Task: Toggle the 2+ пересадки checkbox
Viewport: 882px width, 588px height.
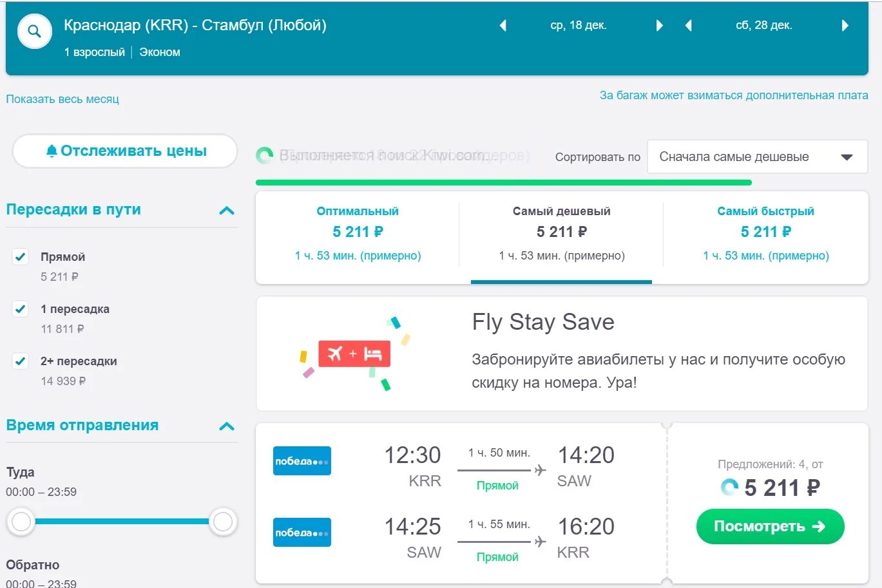Action: click(21, 361)
